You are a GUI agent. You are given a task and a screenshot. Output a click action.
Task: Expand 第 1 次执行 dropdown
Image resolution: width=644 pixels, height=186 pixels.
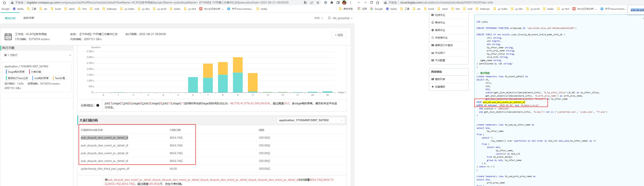(x=38, y=55)
